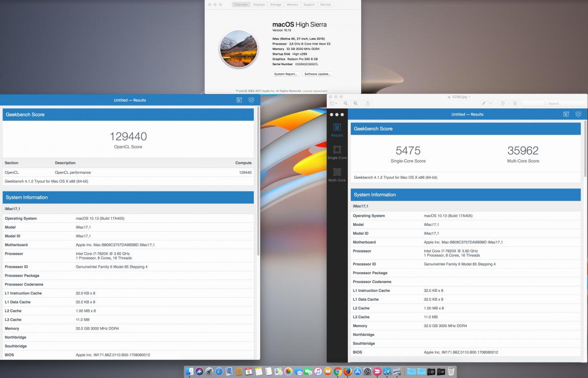
Task: Click System Report button
Action: click(286, 74)
